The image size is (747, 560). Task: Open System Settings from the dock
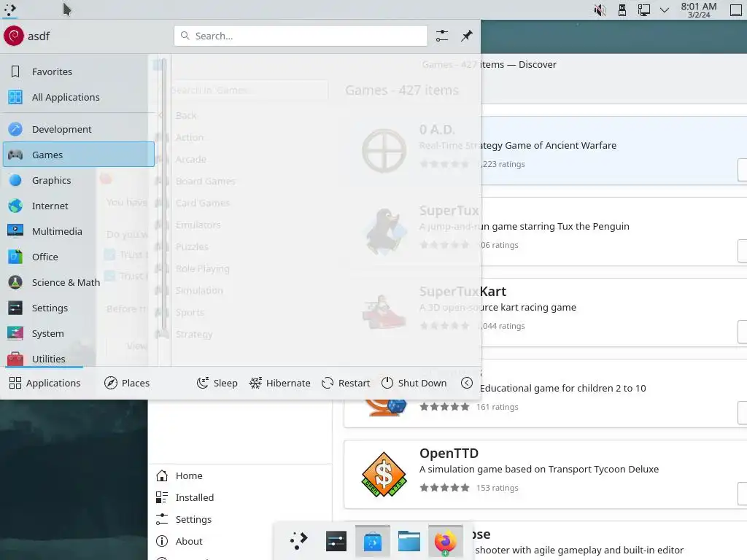[336, 541]
